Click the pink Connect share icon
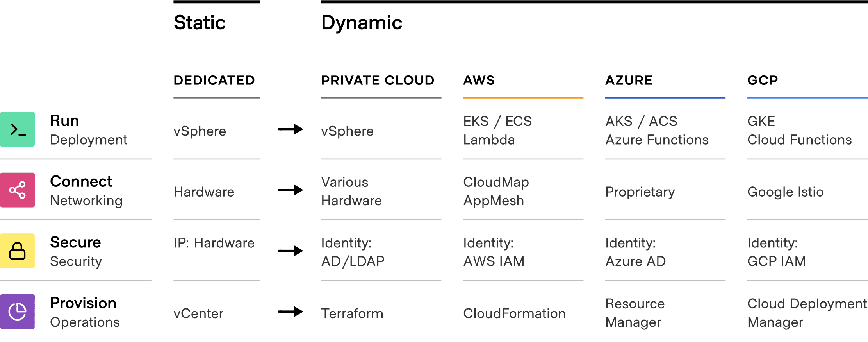The width and height of the screenshot is (868, 342). [x=18, y=190]
